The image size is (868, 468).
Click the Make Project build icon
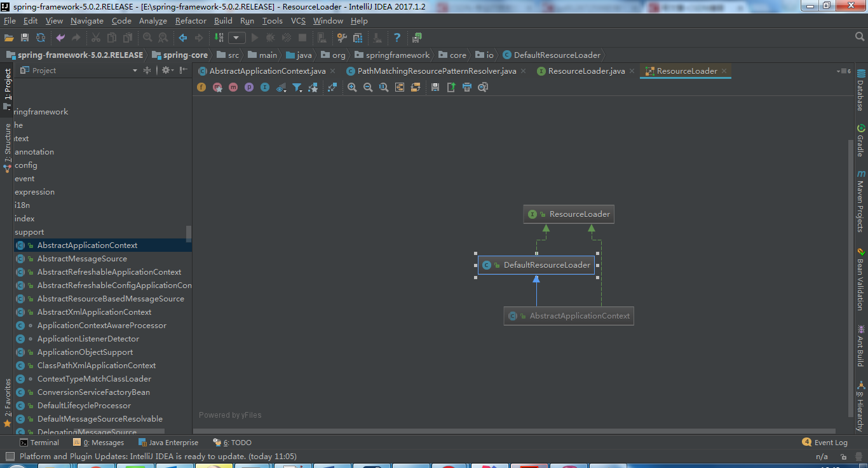(219, 38)
